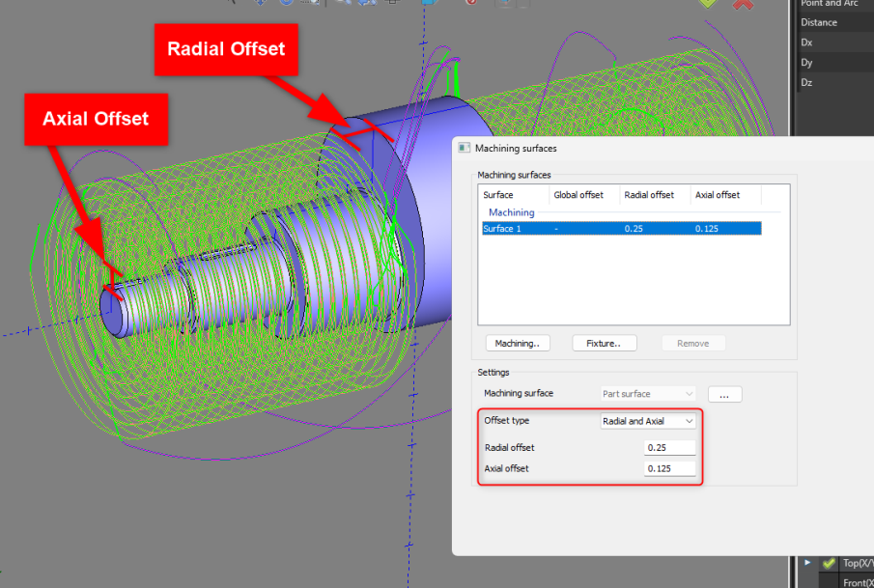874x588 pixels.
Task: Click the Remove button
Action: click(x=692, y=343)
